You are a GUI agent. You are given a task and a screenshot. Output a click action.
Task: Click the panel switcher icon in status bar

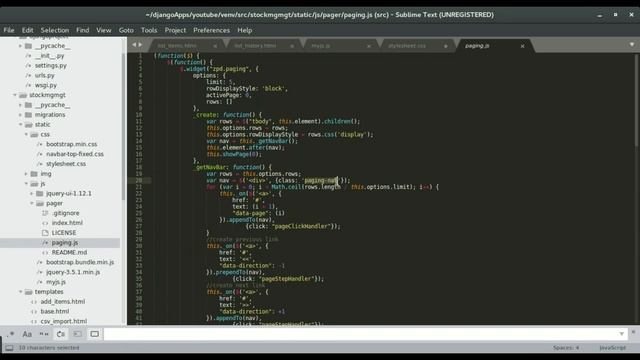(9, 348)
